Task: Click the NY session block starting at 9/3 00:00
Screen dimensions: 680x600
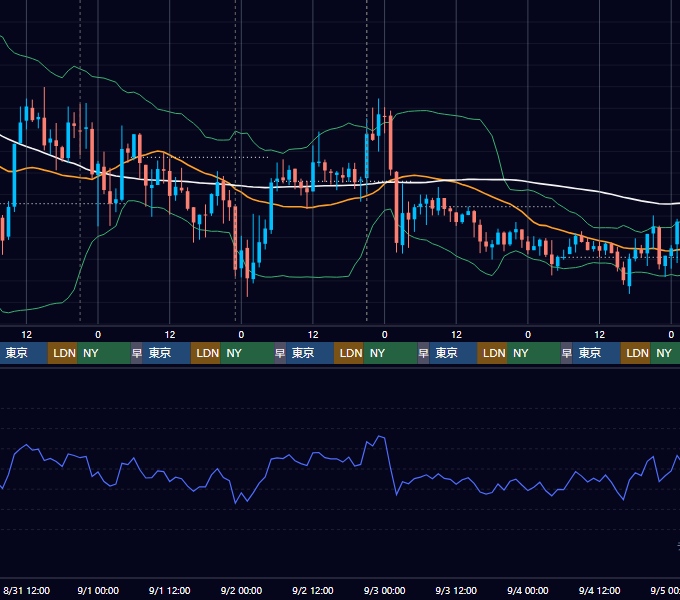Action: point(390,353)
